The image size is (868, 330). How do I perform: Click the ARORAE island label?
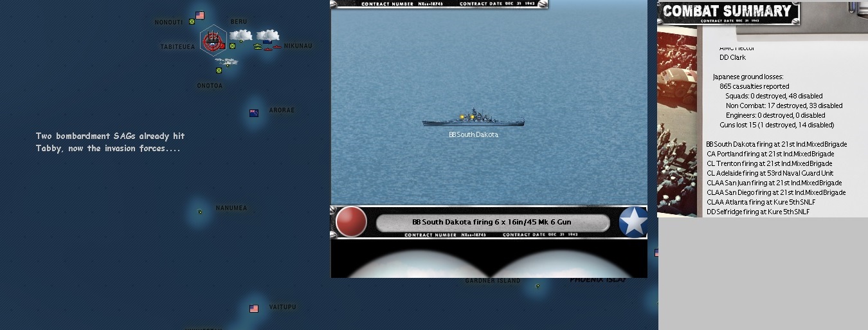282,111
